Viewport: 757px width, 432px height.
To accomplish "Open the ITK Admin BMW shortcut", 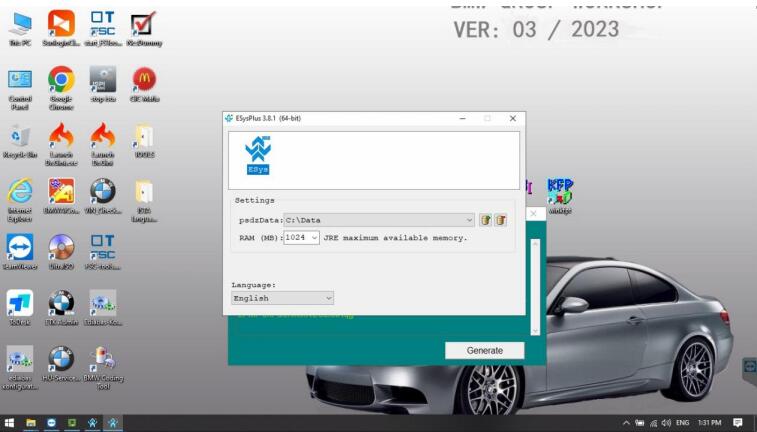I will click(x=61, y=307).
